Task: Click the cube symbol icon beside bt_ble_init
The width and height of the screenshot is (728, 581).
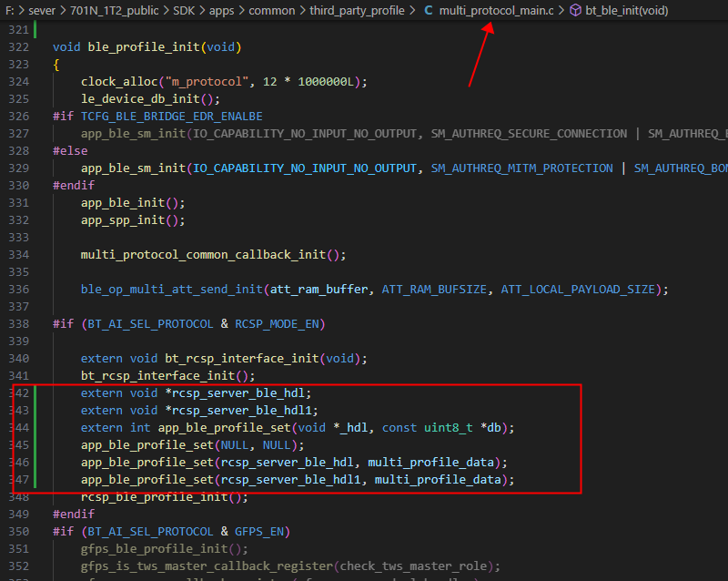Action: coord(575,10)
